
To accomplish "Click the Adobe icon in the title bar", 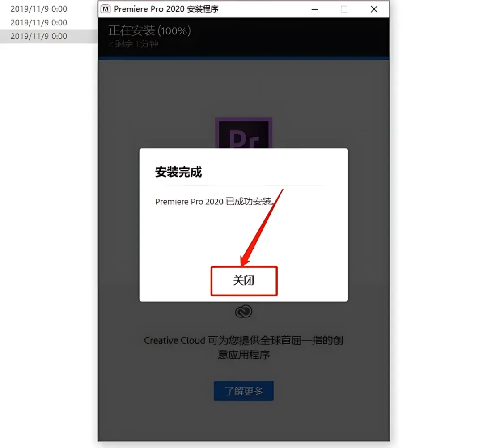I will (106, 9).
